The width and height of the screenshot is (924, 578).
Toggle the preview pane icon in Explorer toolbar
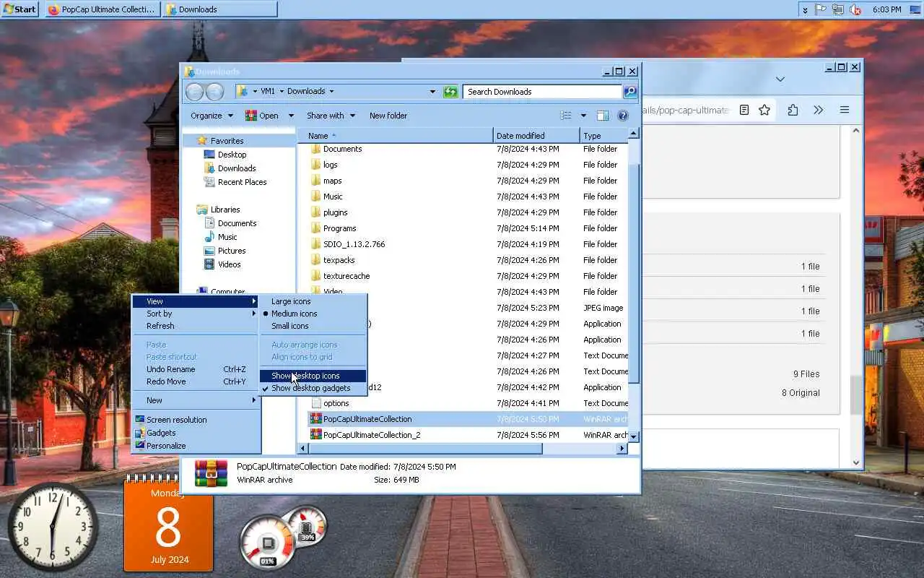[603, 116]
